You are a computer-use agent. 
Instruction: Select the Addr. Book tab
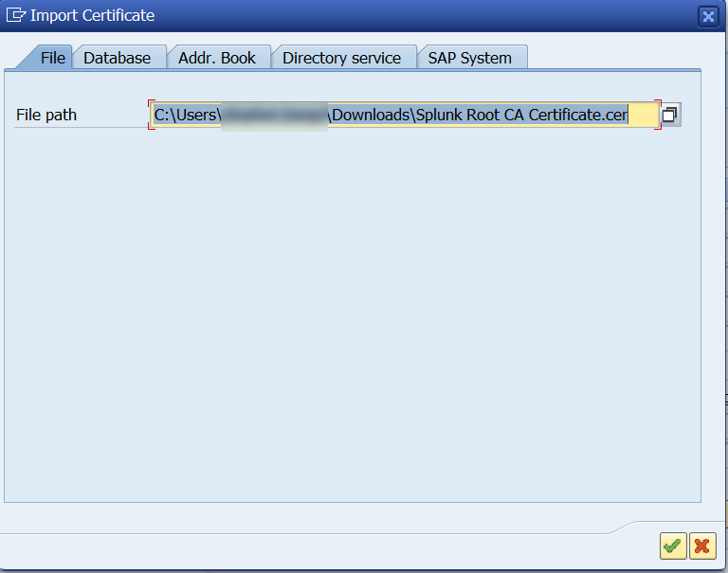click(x=217, y=58)
